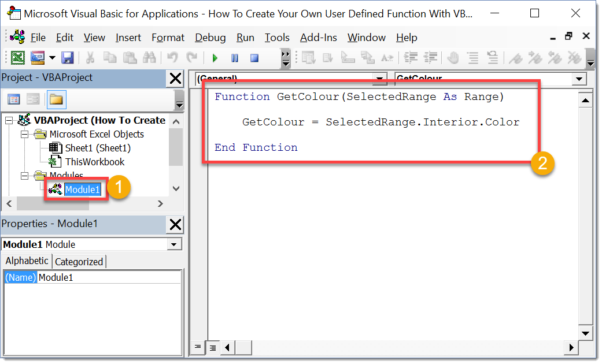
Task: Open Module1 Module object dropdown
Action: click(174, 245)
